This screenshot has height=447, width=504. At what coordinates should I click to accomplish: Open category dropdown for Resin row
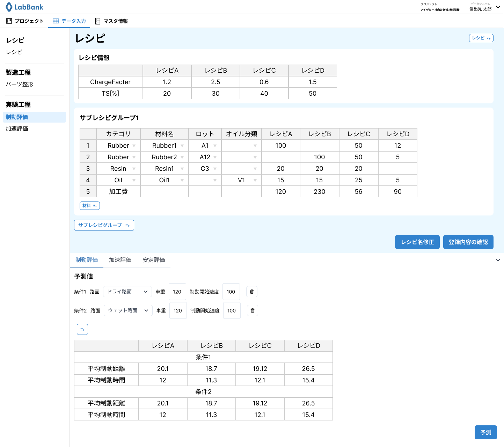(x=134, y=169)
